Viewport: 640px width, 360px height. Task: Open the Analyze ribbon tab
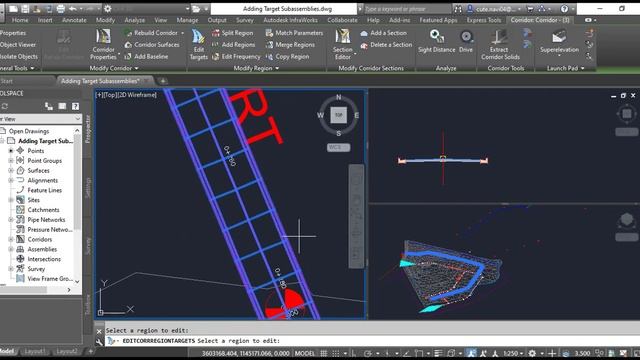coord(135,20)
